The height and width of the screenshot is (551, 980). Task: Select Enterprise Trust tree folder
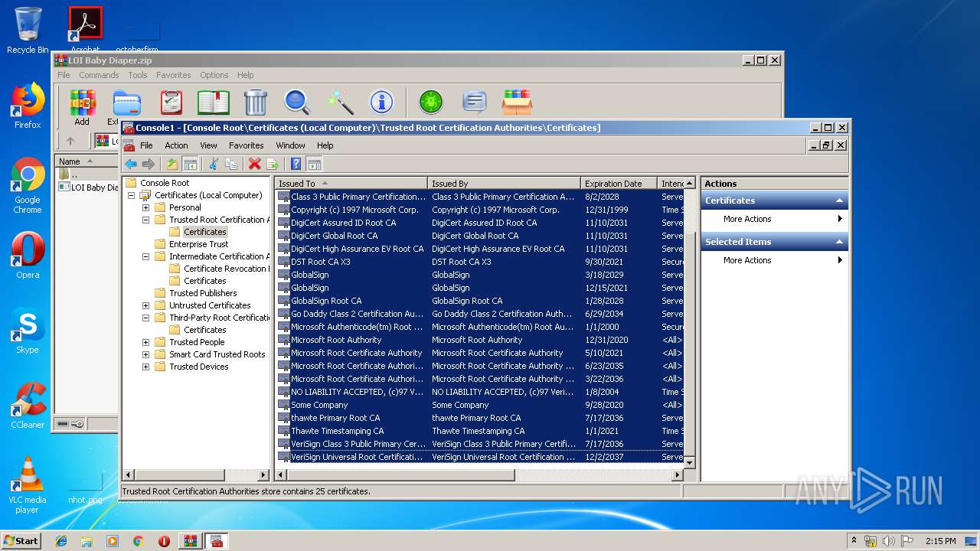198,244
